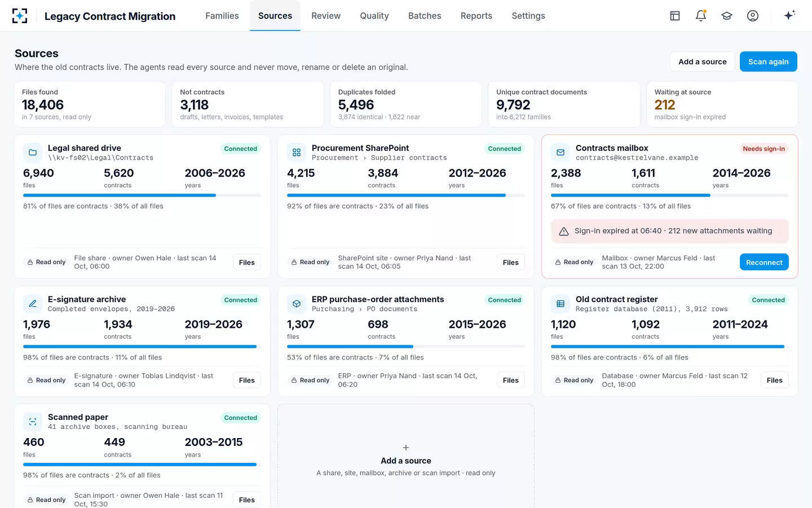This screenshot has width=812, height=508.
Task: Open the Batches tab
Action: tap(425, 16)
